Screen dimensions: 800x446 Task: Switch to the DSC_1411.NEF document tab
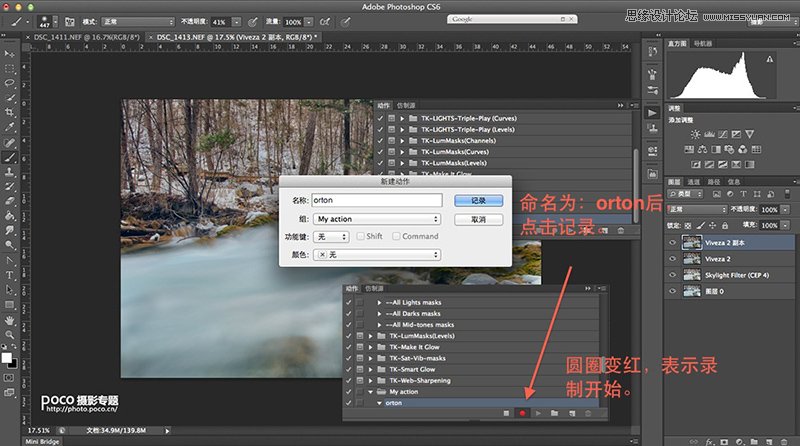point(77,36)
